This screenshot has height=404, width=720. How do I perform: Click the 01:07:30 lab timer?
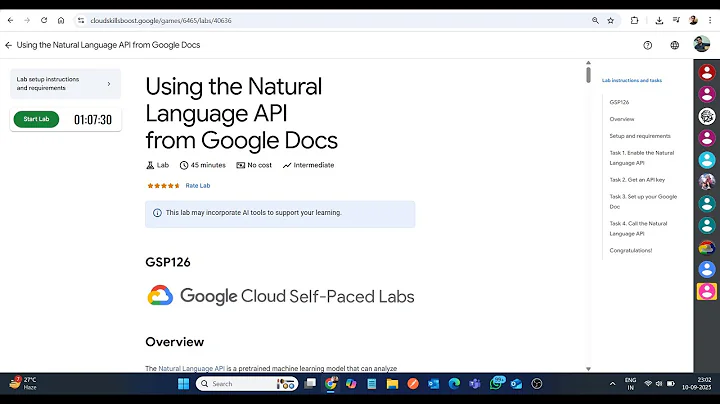[93, 120]
